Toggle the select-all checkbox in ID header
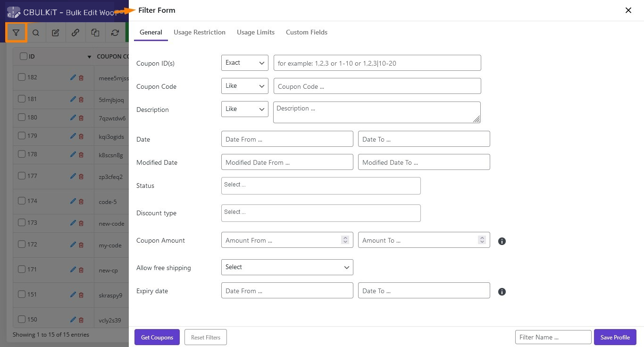The height and width of the screenshot is (347, 644). click(x=24, y=57)
